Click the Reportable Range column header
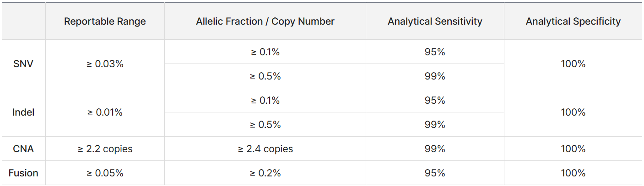 point(105,21)
